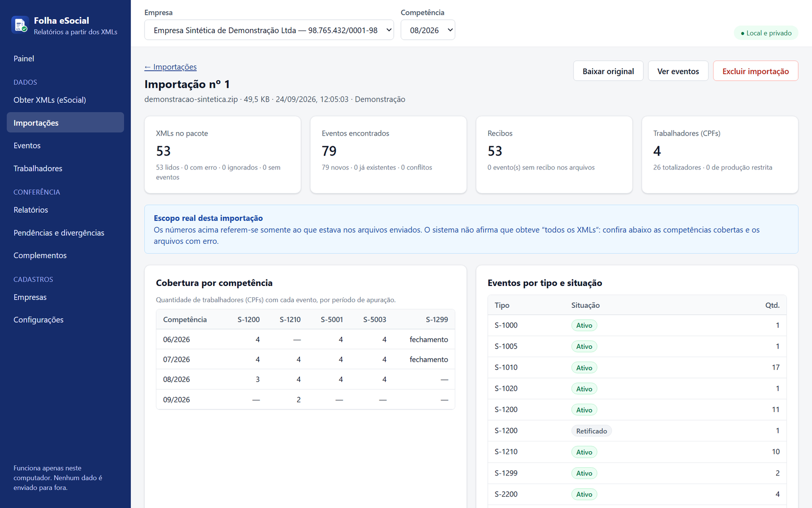Click fechamento in the 06/2026 row
Screen dimensions: 812x508
(429, 339)
